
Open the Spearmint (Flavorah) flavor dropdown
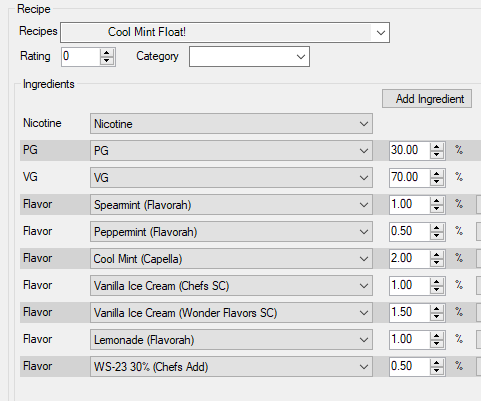[x=231, y=205]
